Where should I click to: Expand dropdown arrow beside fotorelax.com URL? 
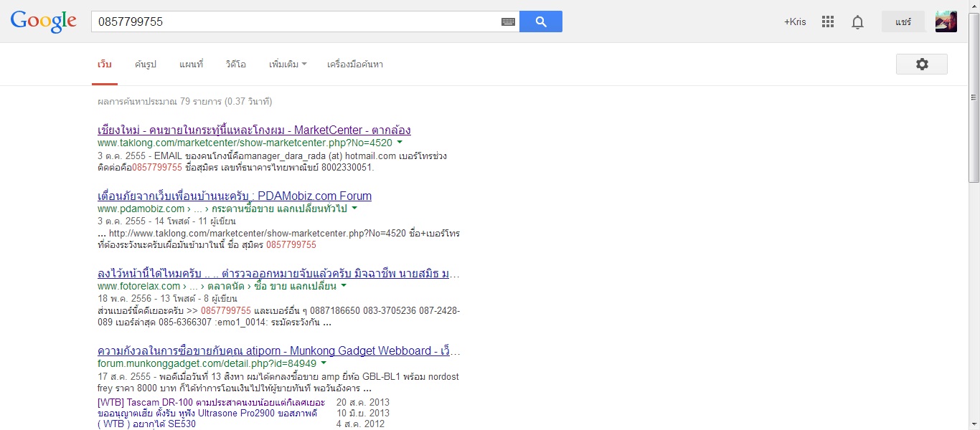344,286
